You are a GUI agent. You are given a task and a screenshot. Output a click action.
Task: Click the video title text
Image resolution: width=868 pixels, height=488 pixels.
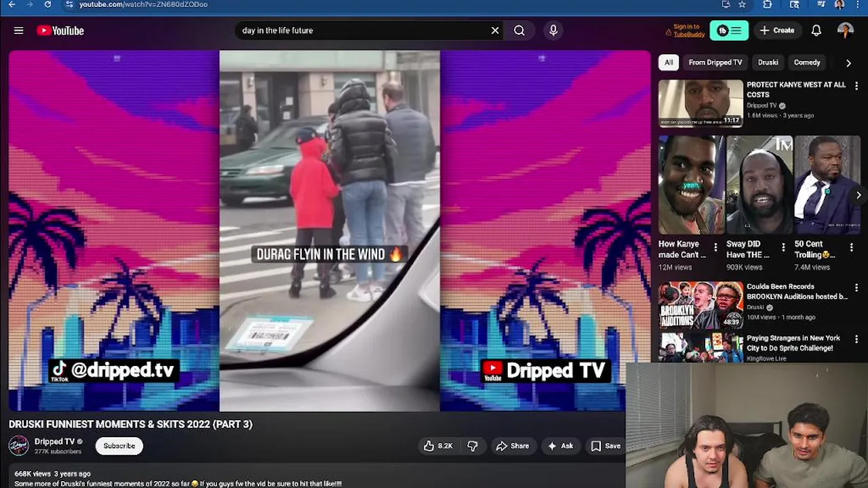tap(130, 424)
